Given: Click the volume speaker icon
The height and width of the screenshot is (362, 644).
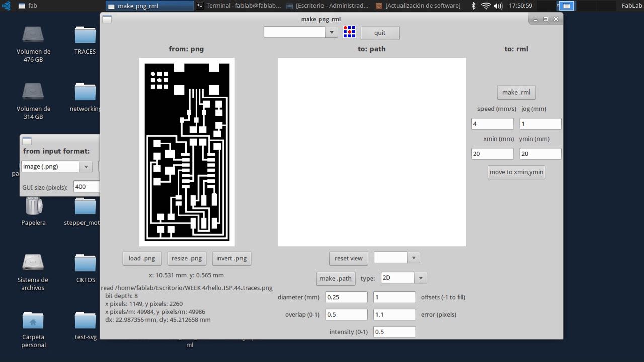Looking at the screenshot, I should pos(498,6).
